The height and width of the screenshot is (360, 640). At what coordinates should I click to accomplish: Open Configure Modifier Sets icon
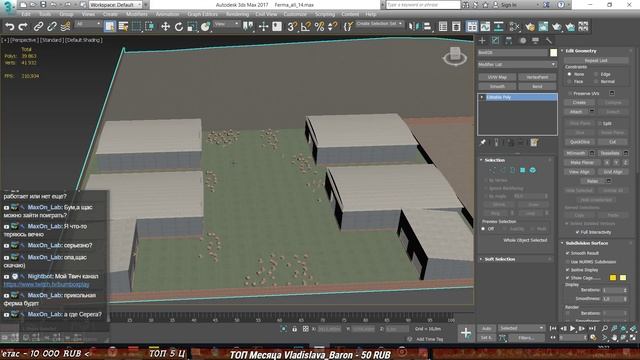click(534, 142)
